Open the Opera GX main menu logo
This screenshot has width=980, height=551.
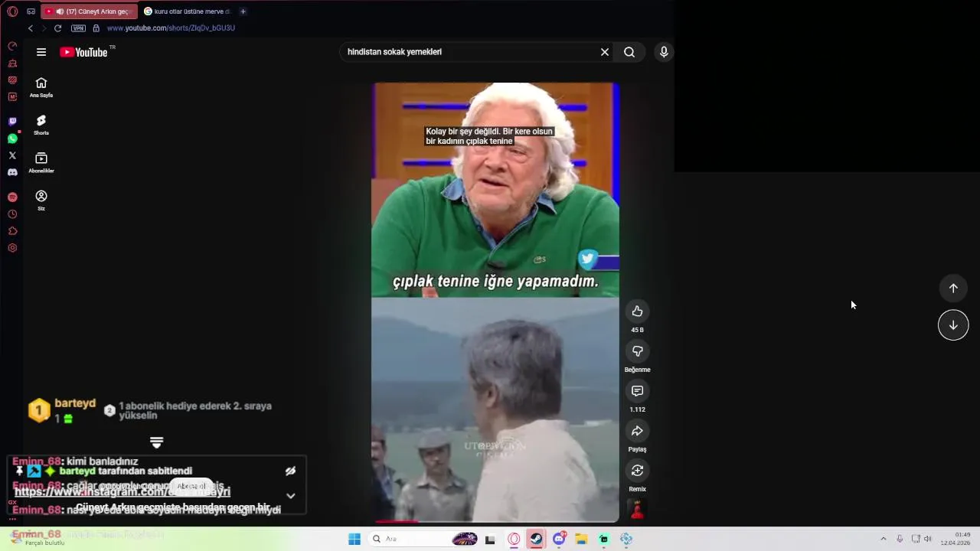[12, 11]
